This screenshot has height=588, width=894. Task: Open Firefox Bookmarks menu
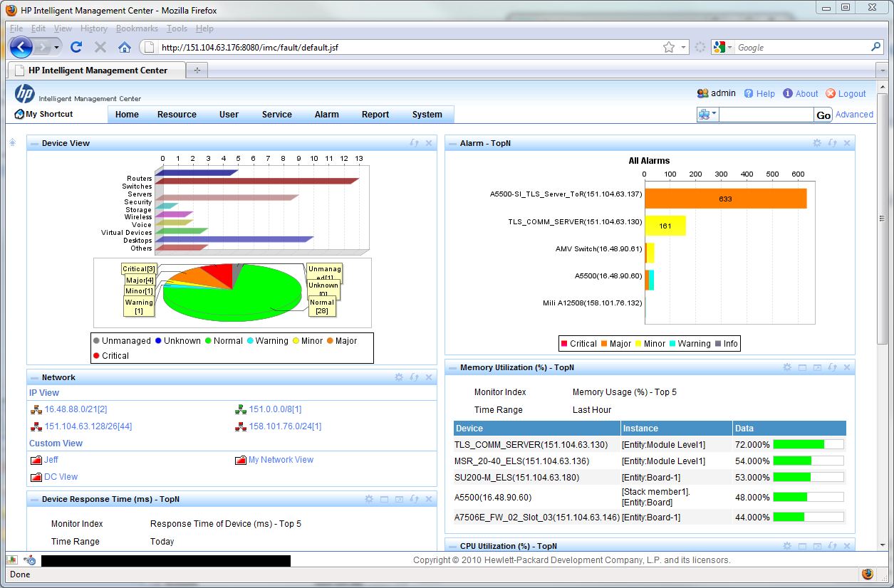tap(137, 28)
